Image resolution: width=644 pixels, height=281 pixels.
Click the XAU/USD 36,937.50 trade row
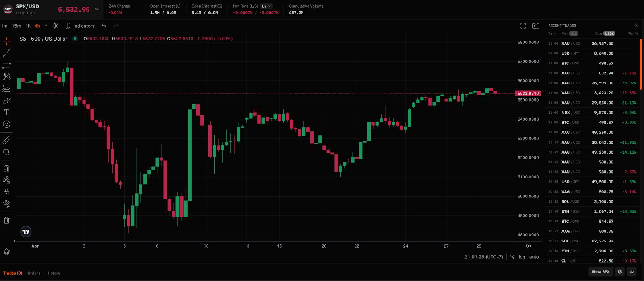click(x=592, y=43)
